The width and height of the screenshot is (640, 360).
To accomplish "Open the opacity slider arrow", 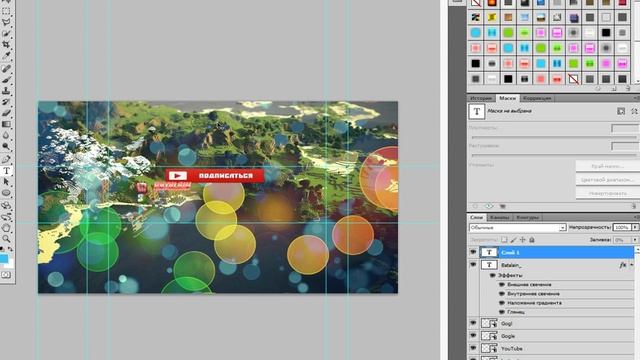I will click(x=636, y=227).
